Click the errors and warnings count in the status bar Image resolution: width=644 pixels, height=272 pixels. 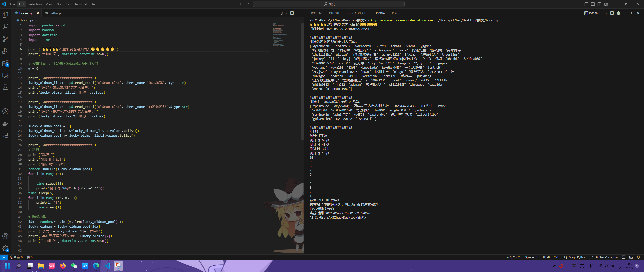coord(16,257)
